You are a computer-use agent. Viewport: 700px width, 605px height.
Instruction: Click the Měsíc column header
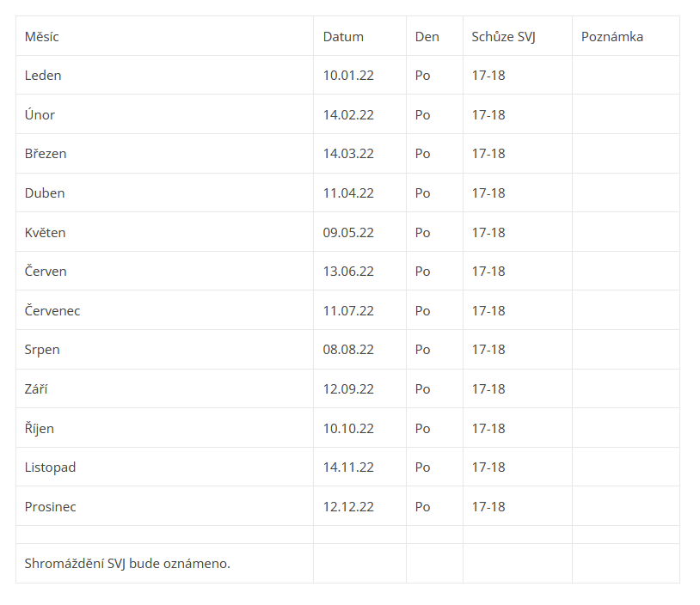[x=42, y=37]
